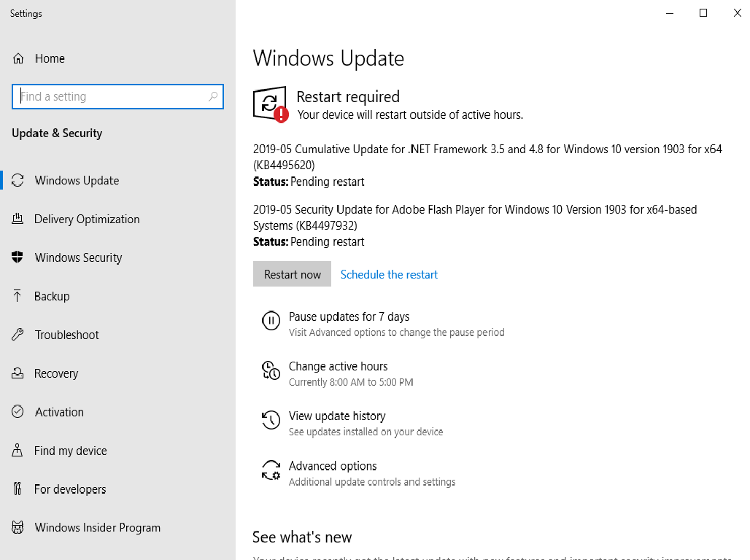The width and height of the screenshot is (750, 560).
Task: Select For developers option
Action: 70,489
